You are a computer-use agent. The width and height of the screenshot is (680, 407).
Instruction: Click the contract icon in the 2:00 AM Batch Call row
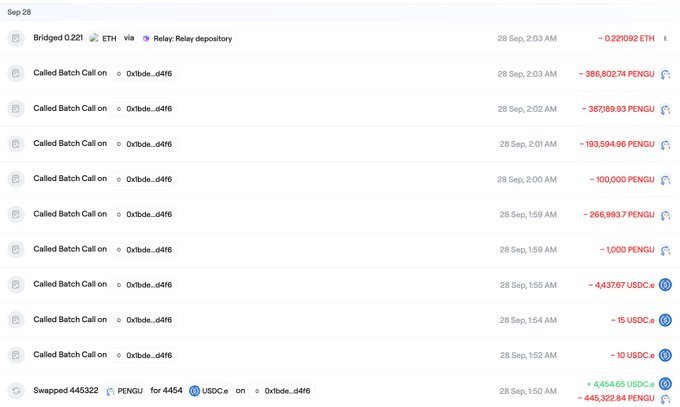click(x=16, y=179)
